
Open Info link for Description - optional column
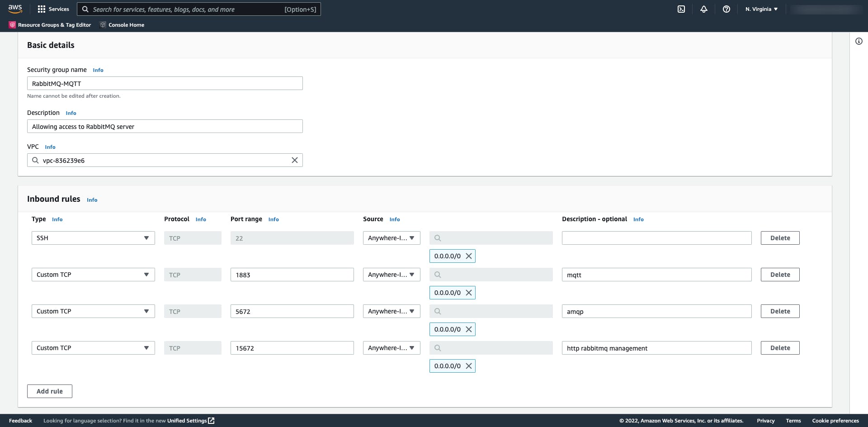click(x=638, y=219)
